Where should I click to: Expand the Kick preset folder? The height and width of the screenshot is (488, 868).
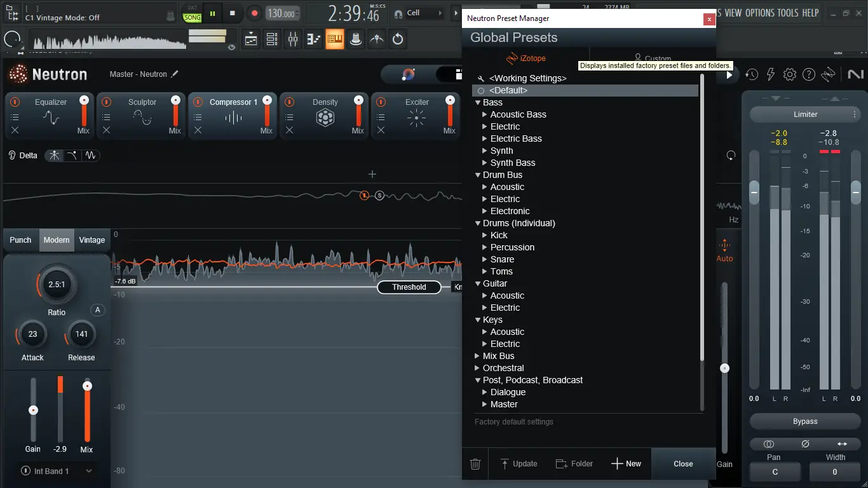(x=485, y=235)
